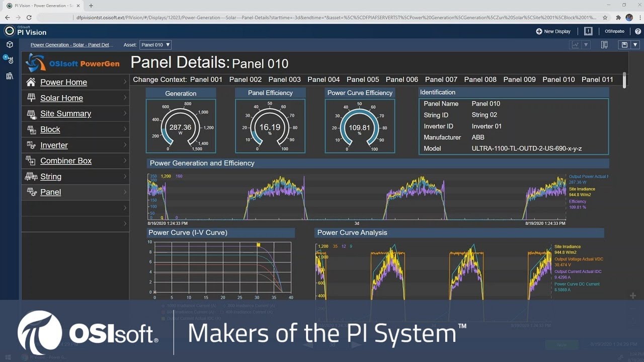This screenshot has height=362, width=644.
Task: Switch context to Panel 006
Action: (x=402, y=79)
